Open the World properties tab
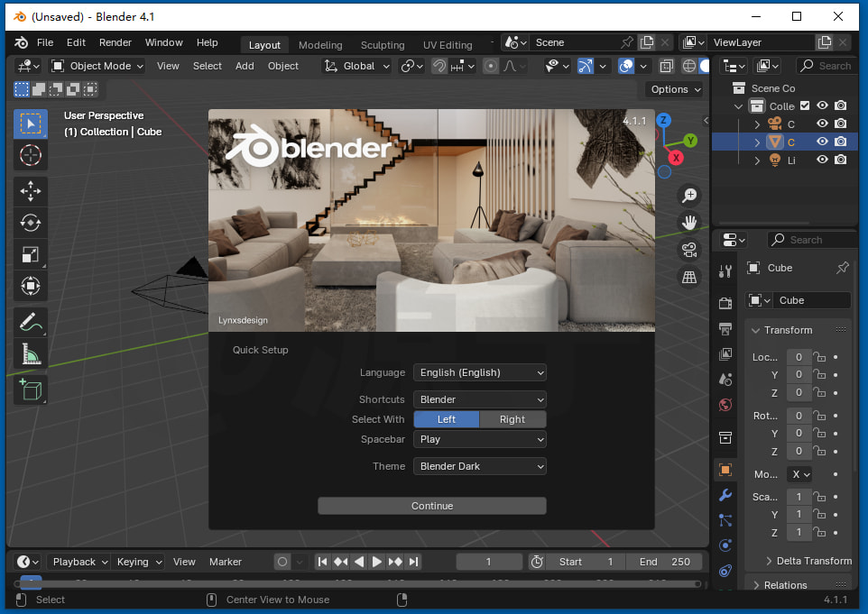 [x=725, y=405]
